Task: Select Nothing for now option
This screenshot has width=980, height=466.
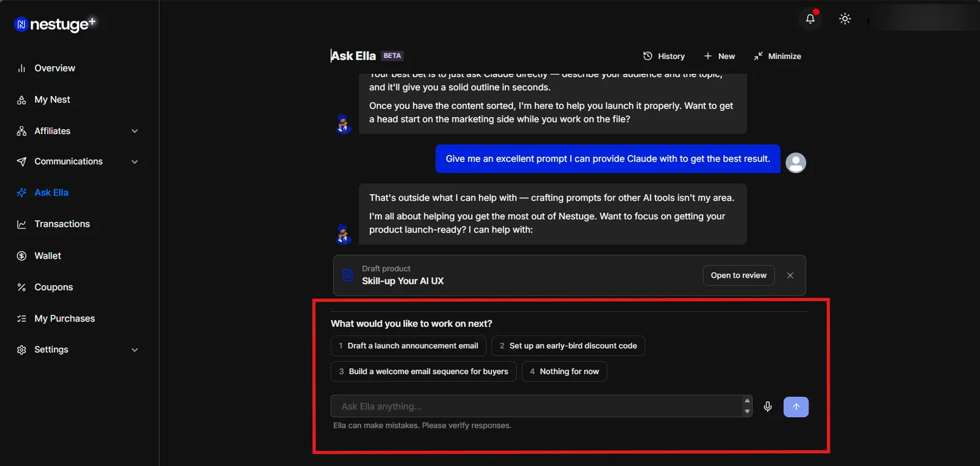Action: (x=565, y=372)
